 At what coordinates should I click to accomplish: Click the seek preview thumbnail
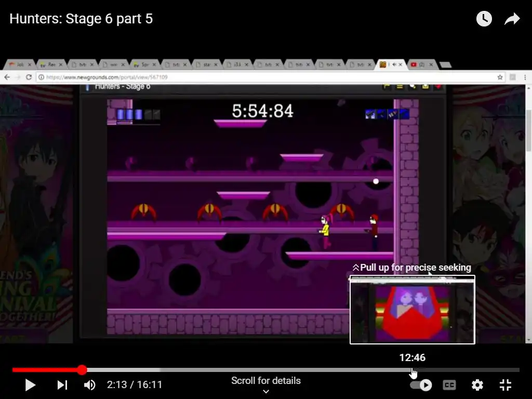(412, 310)
